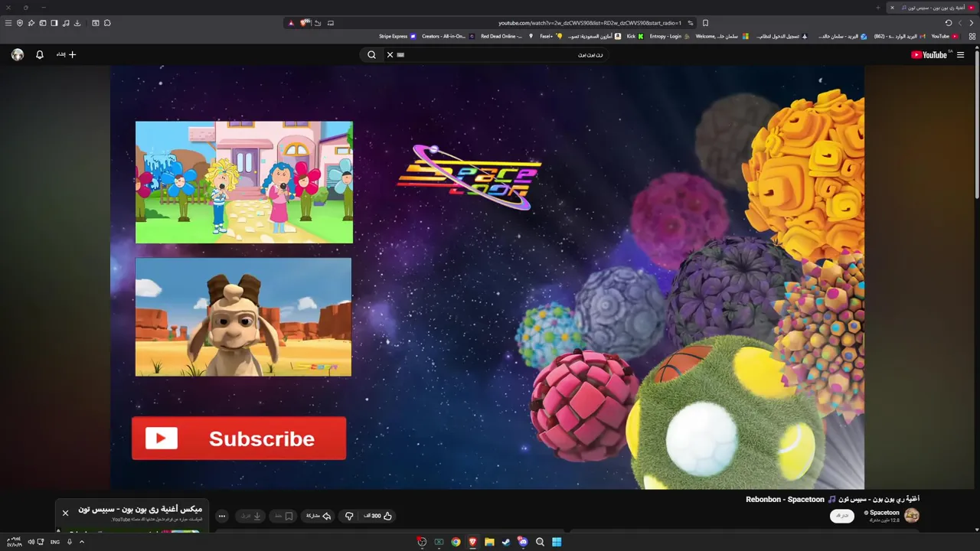Open the on-screen keyboard icon in search
The width and height of the screenshot is (980, 551).
coord(400,54)
